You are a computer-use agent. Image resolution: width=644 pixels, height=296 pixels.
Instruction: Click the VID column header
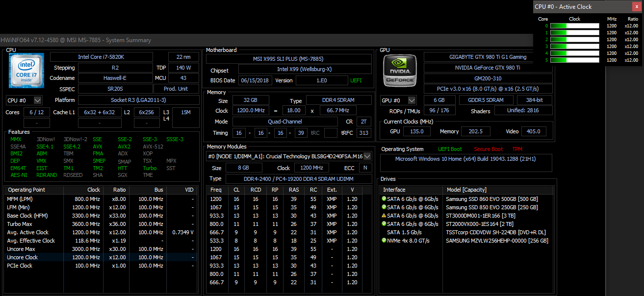[x=182, y=190]
